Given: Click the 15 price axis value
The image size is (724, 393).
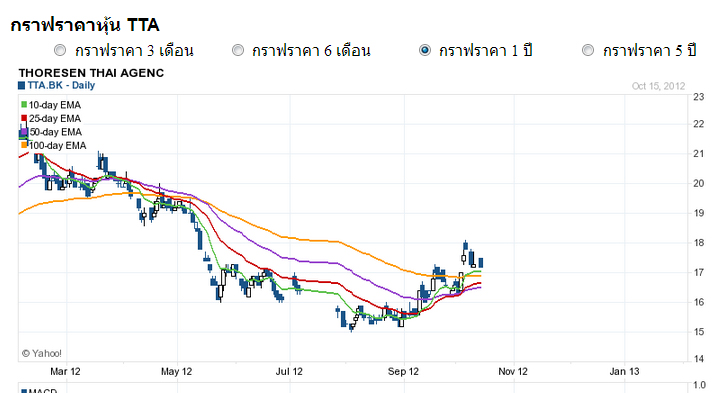Looking at the screenshot, I should coord(699,332).
